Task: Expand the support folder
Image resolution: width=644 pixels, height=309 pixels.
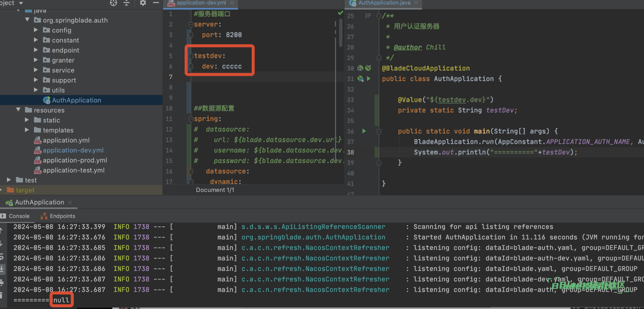Action: pos(36,80)
